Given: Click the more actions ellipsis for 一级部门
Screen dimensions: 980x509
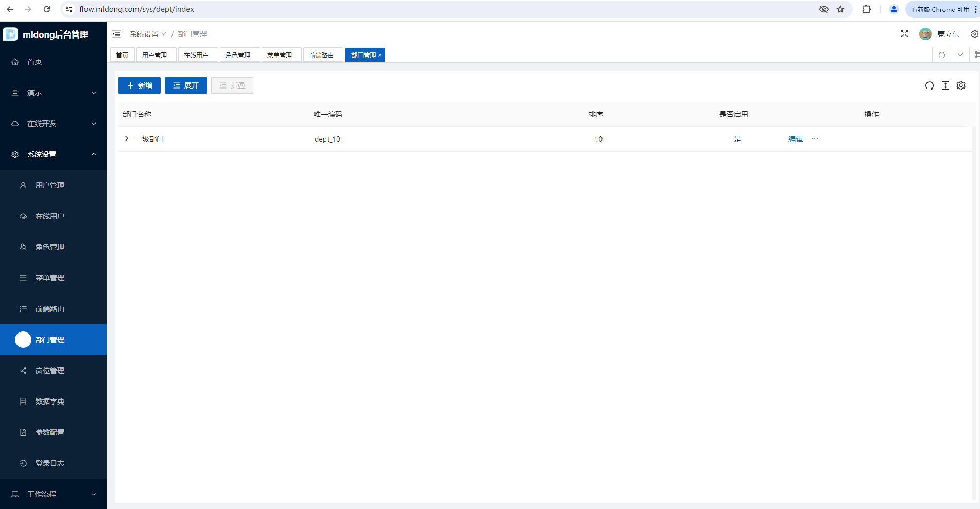Looking at the screenshot, I should pos(815,139).
